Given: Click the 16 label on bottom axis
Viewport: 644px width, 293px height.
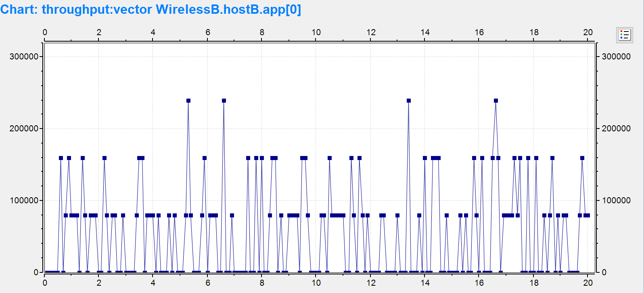Looking at the screenshot, I should tap(479, 283).
